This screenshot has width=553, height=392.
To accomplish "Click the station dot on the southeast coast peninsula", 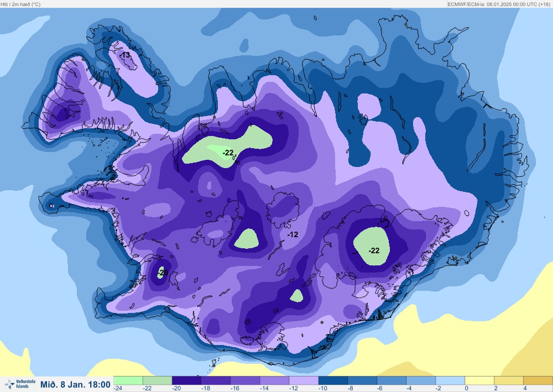I will click(456, 258).
